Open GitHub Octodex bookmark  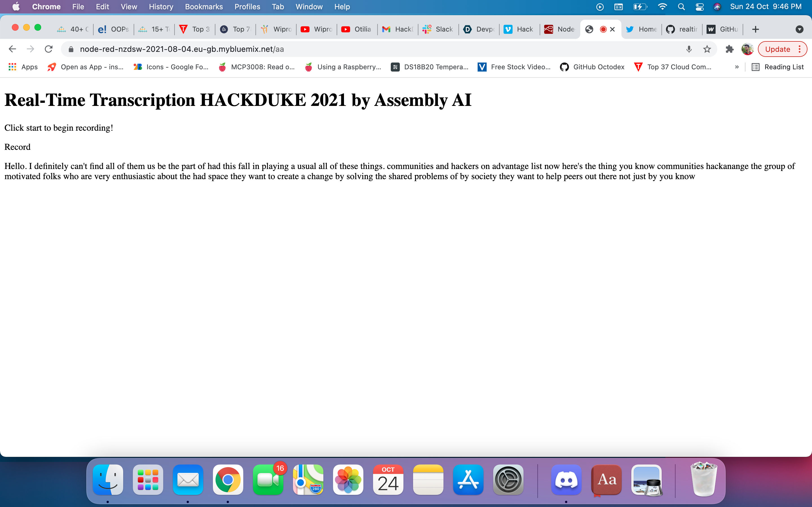coord(592,67)
